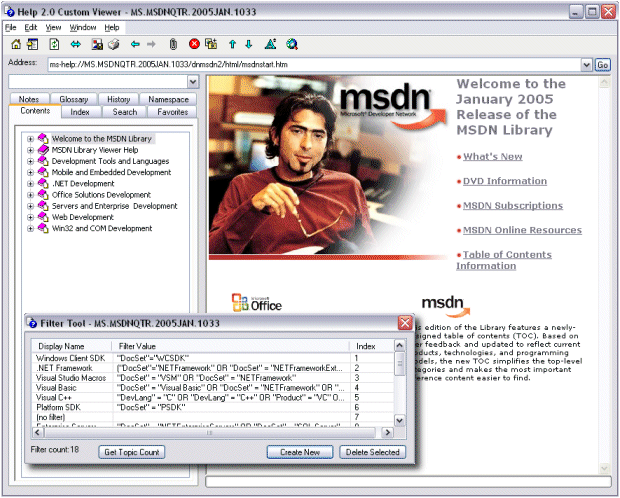Screen dimensions: 620x498
Task: Expand the .NET Development tree node
Action: click(x=31, y=184)
